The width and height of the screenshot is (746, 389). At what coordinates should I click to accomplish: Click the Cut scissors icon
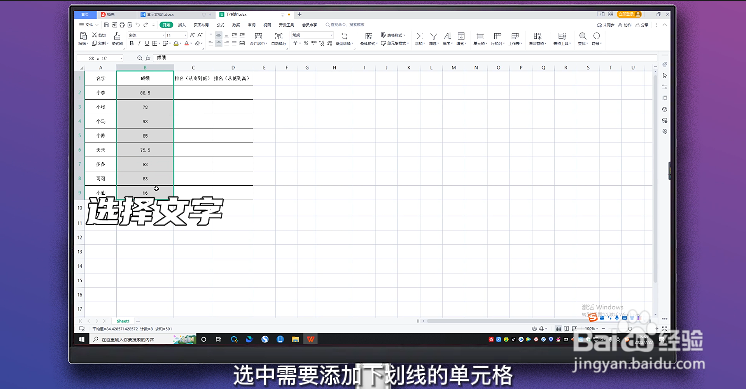click(94, 35)
